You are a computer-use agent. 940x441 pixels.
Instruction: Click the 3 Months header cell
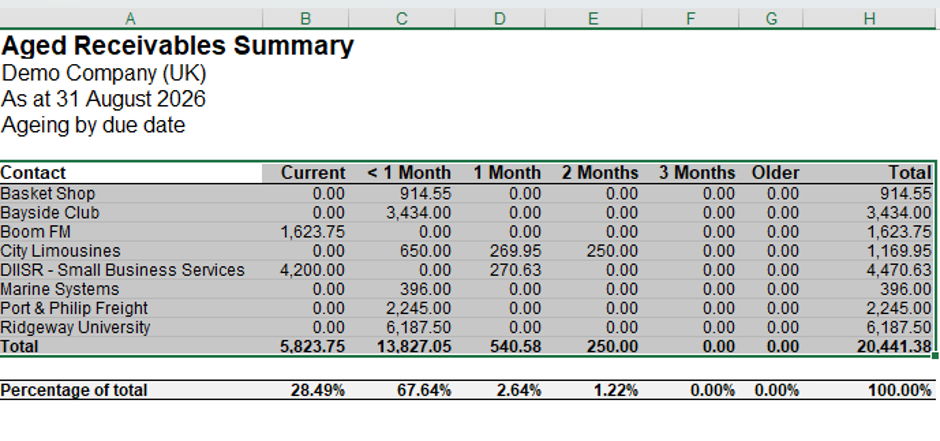[x=690, y=173]
